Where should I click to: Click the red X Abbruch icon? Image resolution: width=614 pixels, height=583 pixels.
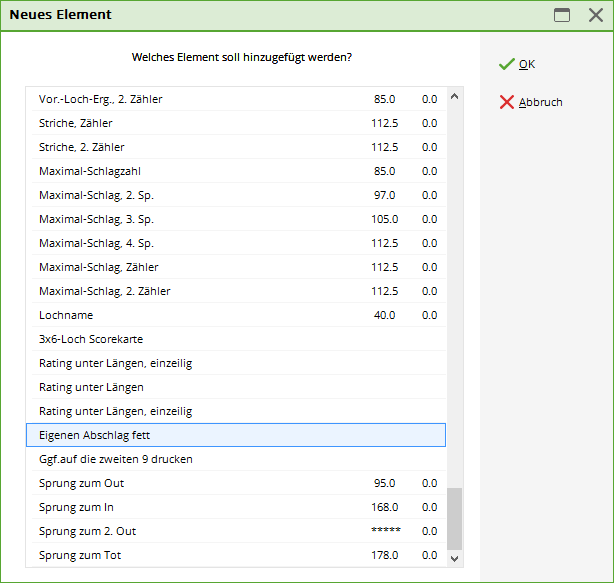pos(507,102)
